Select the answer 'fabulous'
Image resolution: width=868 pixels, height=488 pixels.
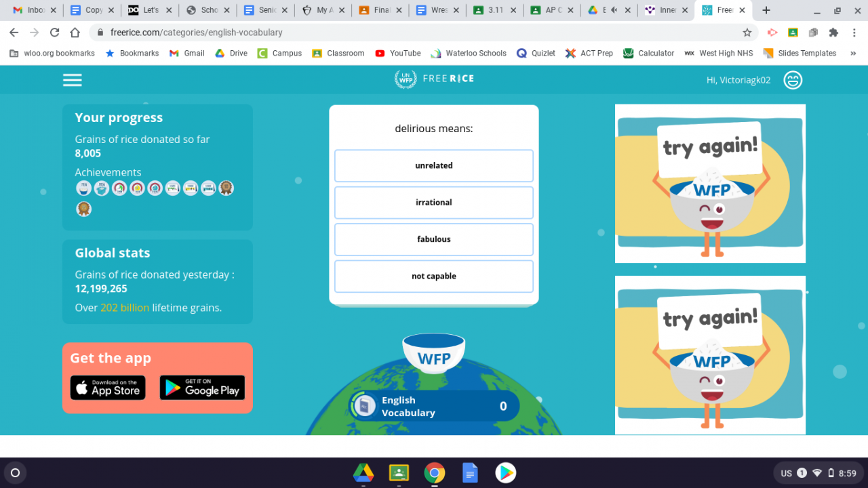point(434,239)
